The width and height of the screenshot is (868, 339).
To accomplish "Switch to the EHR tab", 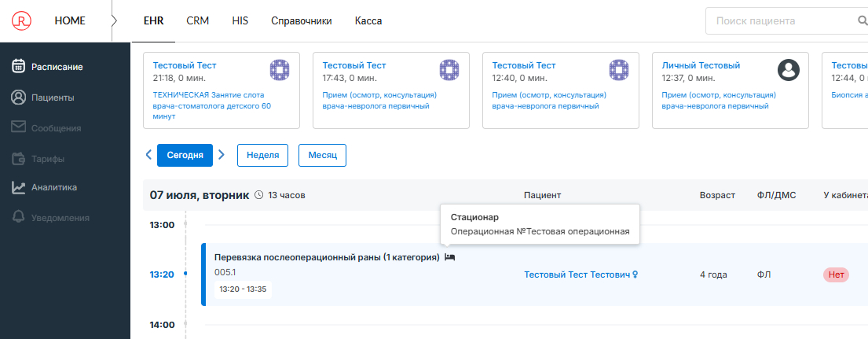I will click(x=153, y=21).
